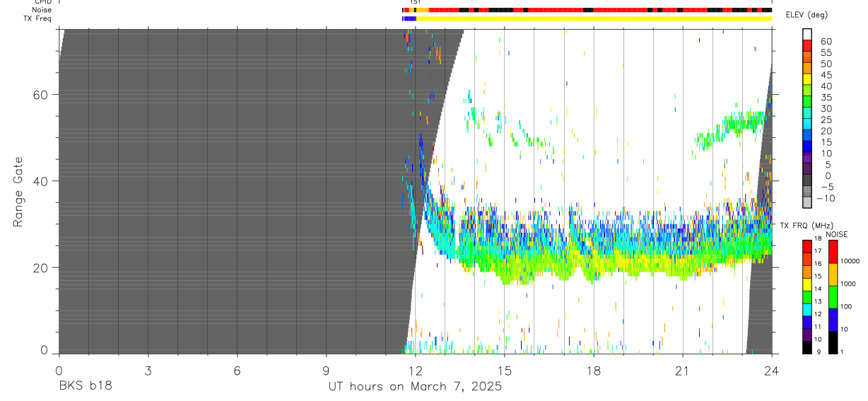The width and height of the screenshot is (868, 401).
Task: Click the red-black Noise bar at top
Action: coord(587,10)
